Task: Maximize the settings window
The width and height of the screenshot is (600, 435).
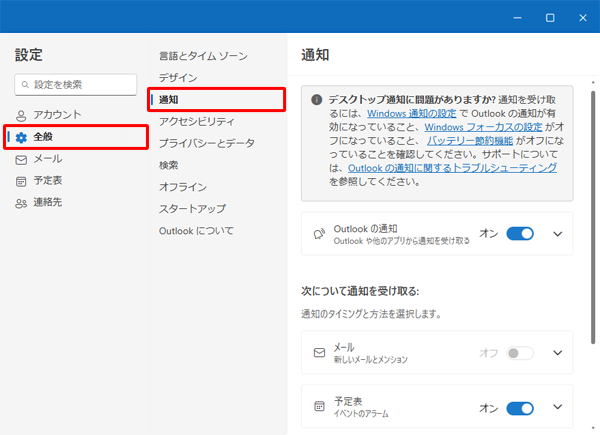Action: coord(550,18)
